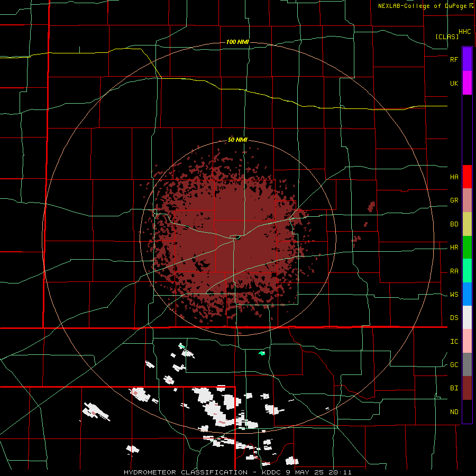
Task: Click the light green RA rain swatch
Action: (x=467, y=271)
